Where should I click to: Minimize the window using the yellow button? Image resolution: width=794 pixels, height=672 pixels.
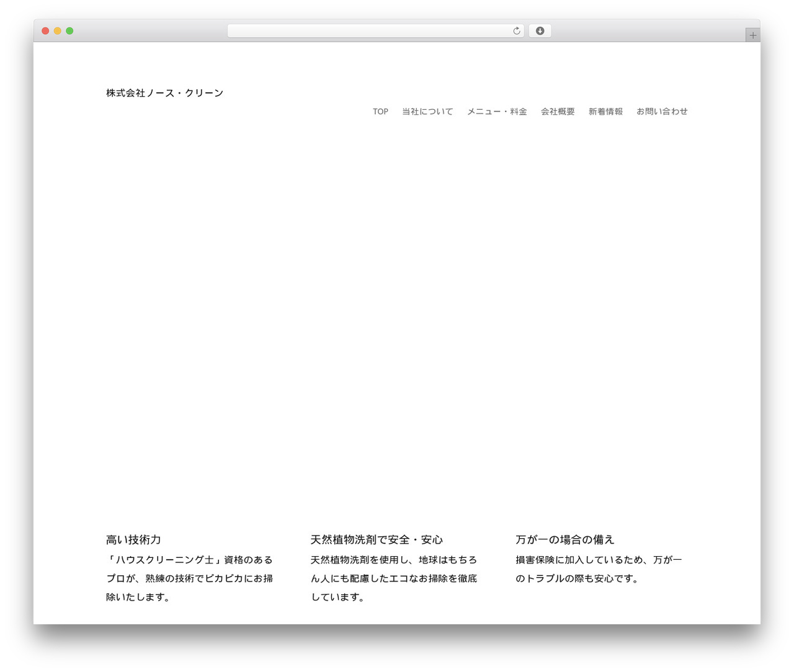coord(58,31)
